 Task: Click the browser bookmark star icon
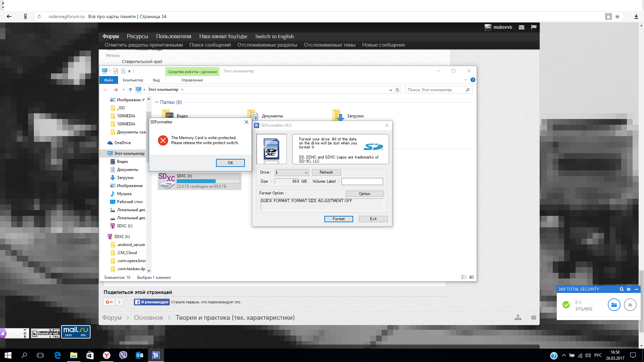tap(617, 16)
